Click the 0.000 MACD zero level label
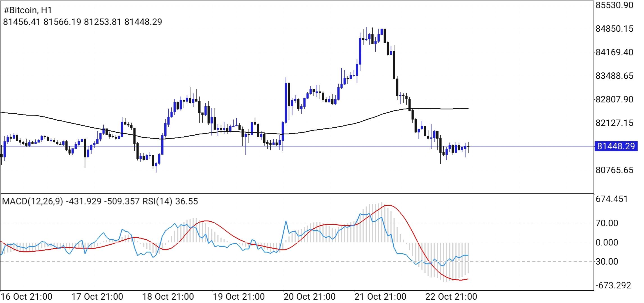This screenshot has width=644, height=303. [607, 242]
